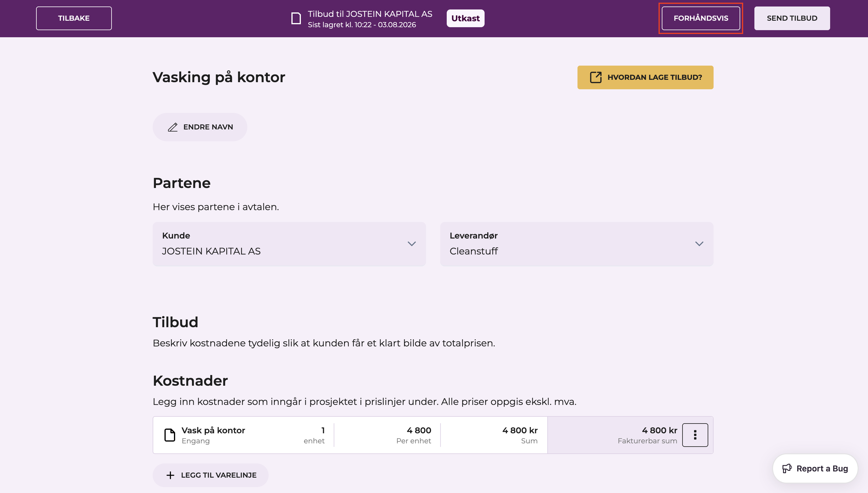This screenshot has width=868, height=493.
Task: Click the pencil edit icon
Action: coord(172,127)
